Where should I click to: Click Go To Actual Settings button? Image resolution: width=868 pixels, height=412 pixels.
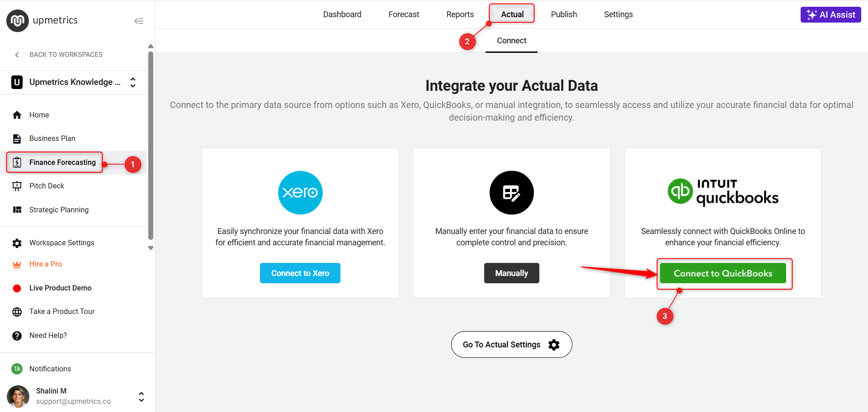tap(512, 345)
